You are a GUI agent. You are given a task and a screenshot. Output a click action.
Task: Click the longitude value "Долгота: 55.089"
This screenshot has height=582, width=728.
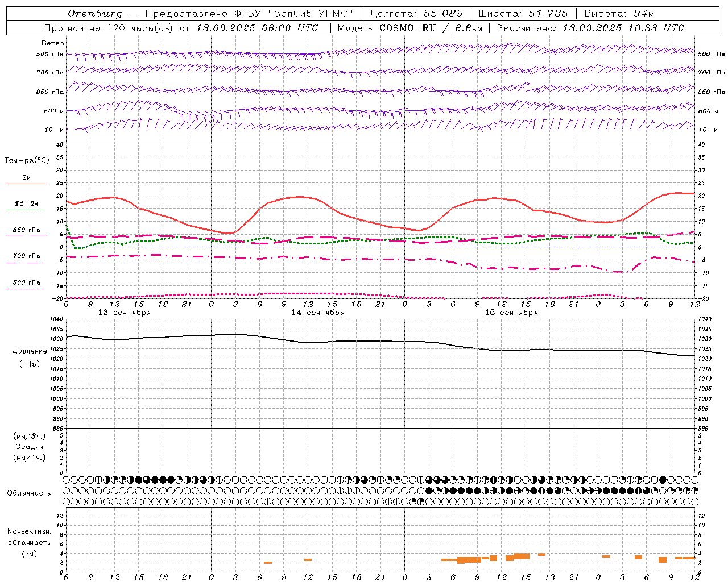(x=416, y=14)
